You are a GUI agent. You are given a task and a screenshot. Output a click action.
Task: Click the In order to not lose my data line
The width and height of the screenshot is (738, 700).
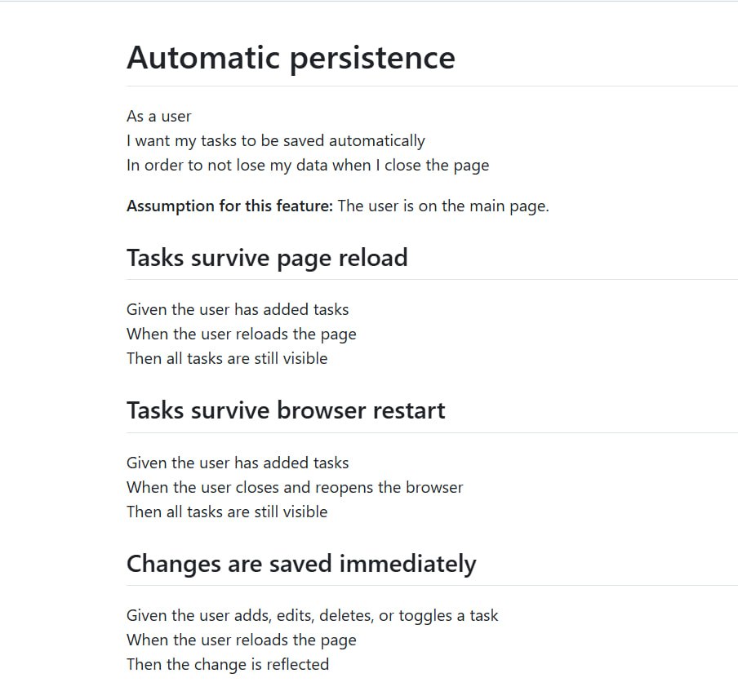click(x=308, y=166)
